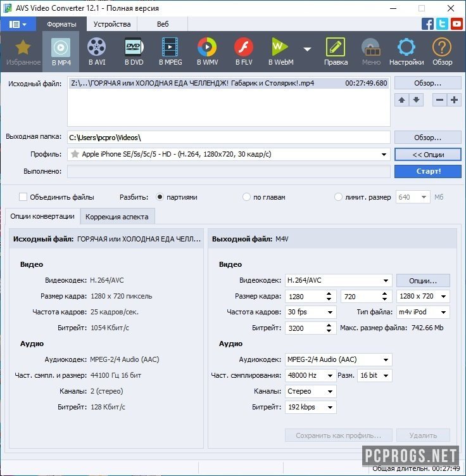Open the Facebook icon
This screenshot has width=466, height=476.
[427, 23]
